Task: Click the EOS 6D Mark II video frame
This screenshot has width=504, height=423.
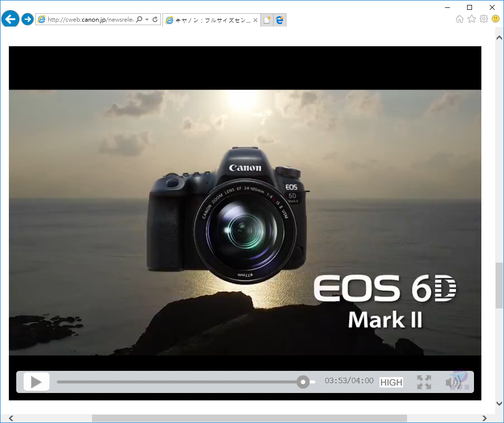Action: click(x=245, y=222)
